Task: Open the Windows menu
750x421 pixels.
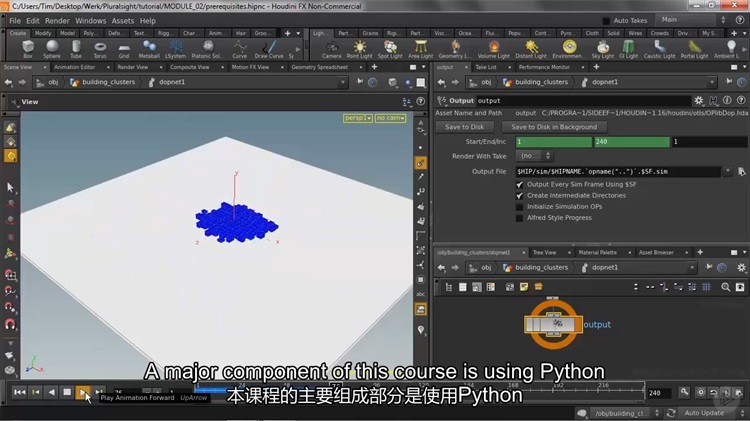Action: tap(90, 21)
